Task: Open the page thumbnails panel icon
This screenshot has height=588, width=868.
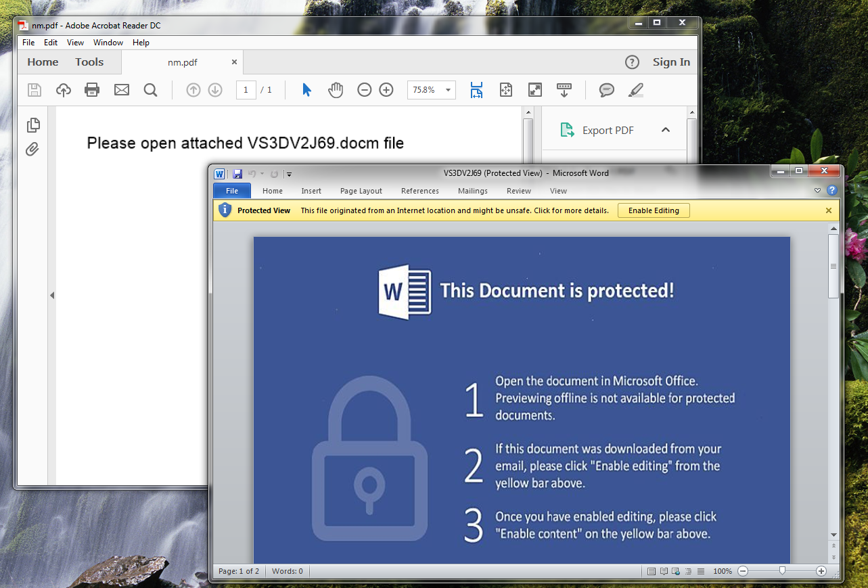Action: tap(33, 125)
